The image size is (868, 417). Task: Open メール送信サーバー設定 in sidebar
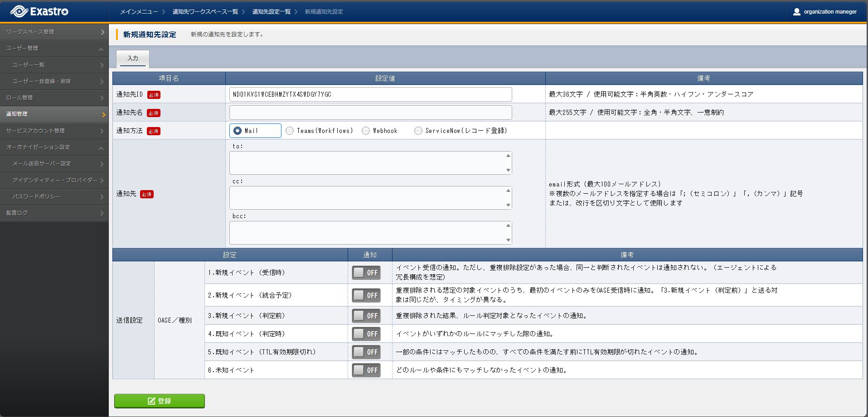54,163
